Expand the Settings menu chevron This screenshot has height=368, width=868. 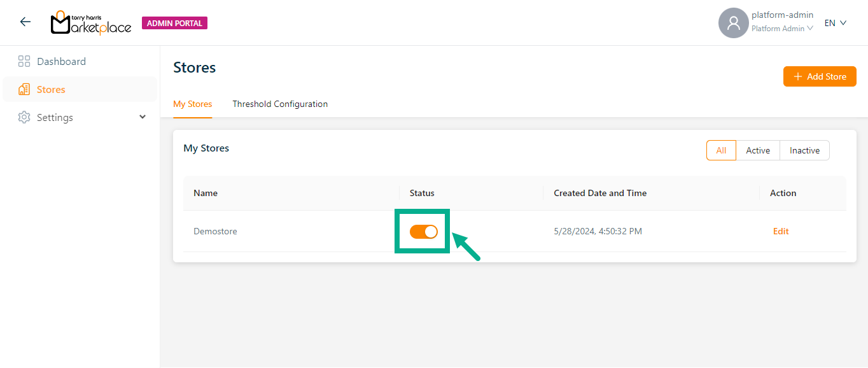pyautogui.click(x=143, y=117)
